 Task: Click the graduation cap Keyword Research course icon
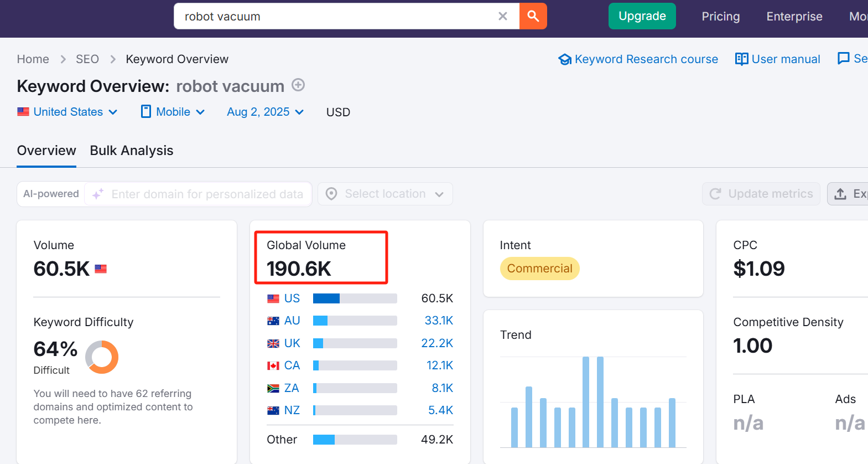(x=564, y=59)
